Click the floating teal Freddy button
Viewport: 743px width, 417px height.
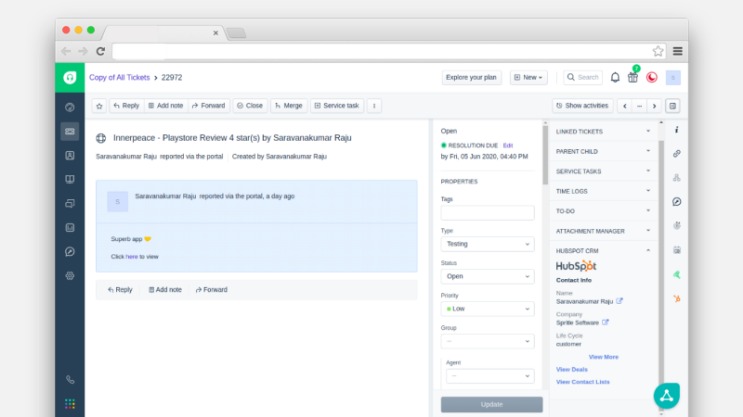click(x=666, y=395)
